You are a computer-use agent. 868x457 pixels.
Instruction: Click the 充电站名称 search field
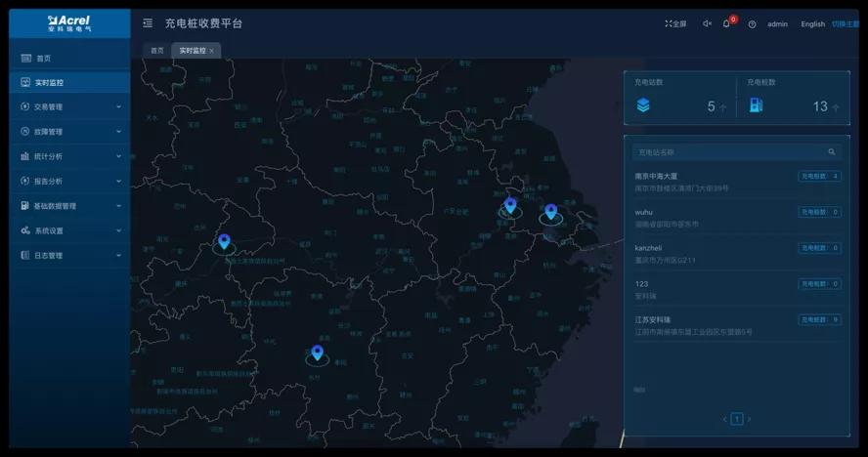pos(737,151)
